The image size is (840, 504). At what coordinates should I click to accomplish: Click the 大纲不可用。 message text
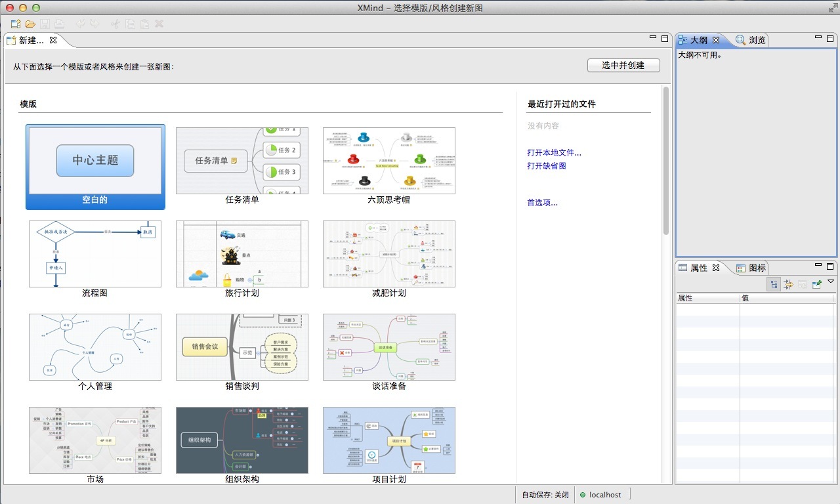(700, 55)
